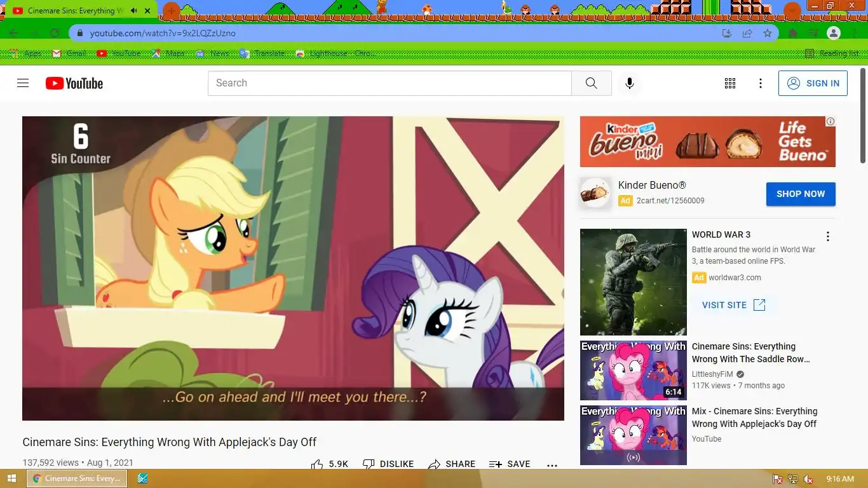
Task: Open the taskbar clock showing 9:16 AM
Action: pos(840,479)
